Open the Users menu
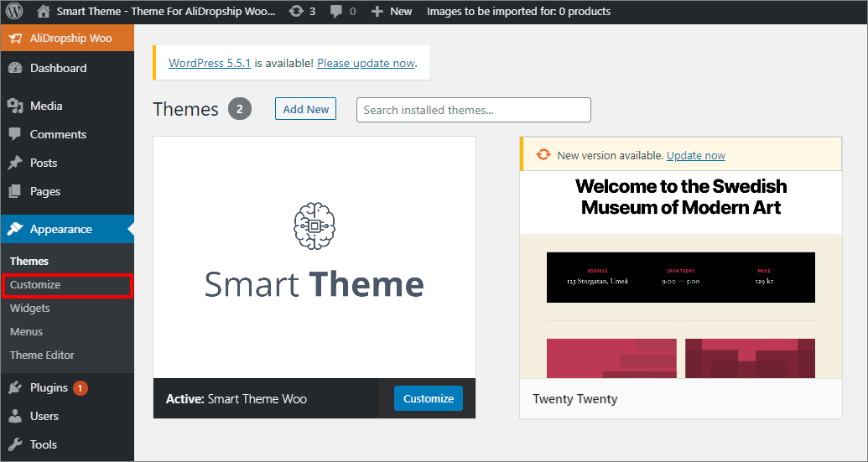 [44, 416]
